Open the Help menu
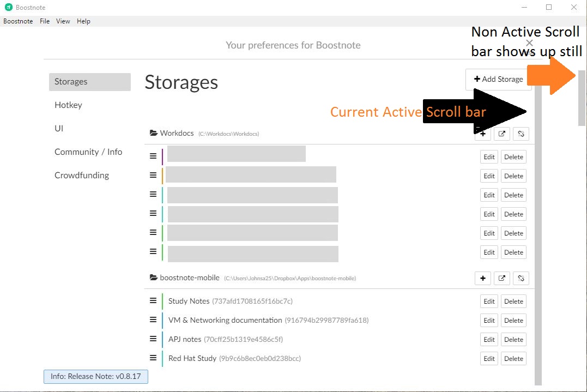 tap(83, 21)
